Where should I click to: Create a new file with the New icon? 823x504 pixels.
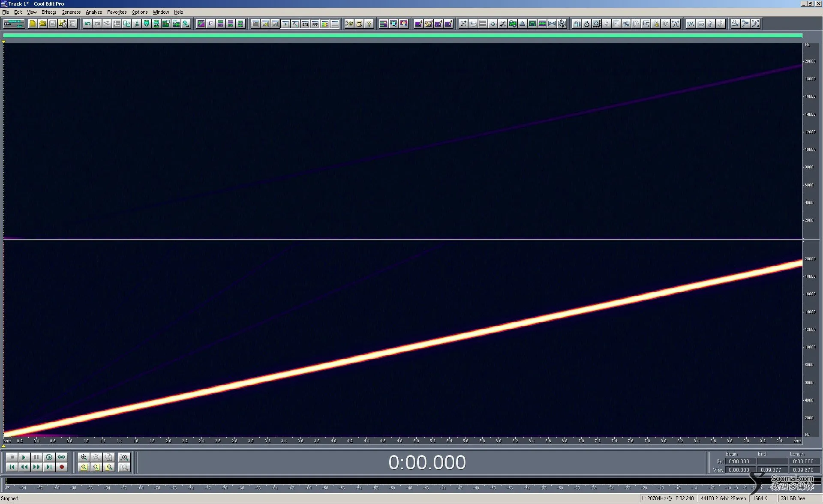pyautogui.click(x=33, y=24)
